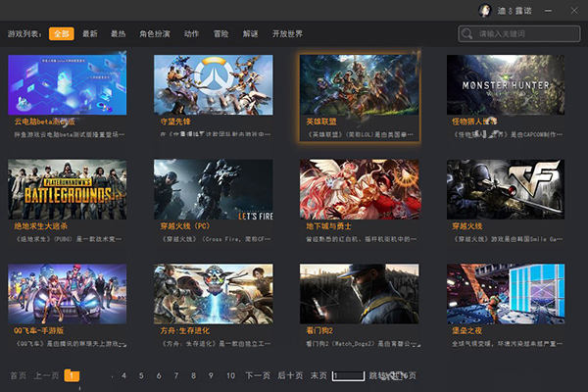Skip ahead with 后十页
Screen dimensions: 588x392
point(290,375)
